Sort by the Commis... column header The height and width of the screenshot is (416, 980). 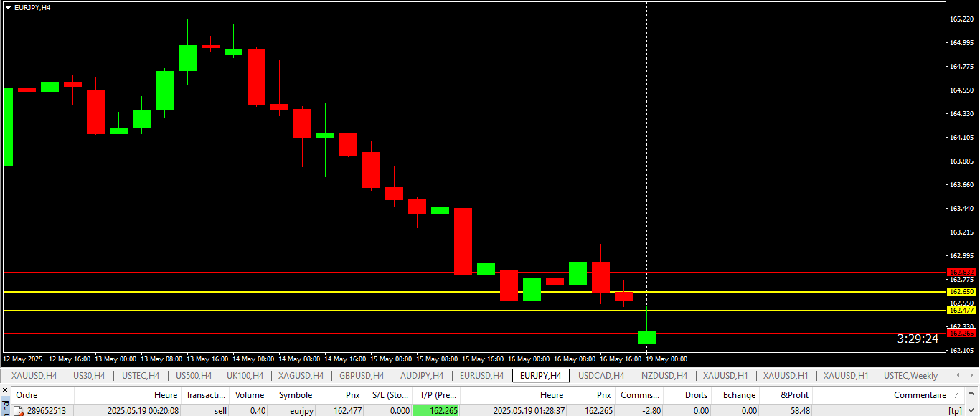tap(639, 395)
